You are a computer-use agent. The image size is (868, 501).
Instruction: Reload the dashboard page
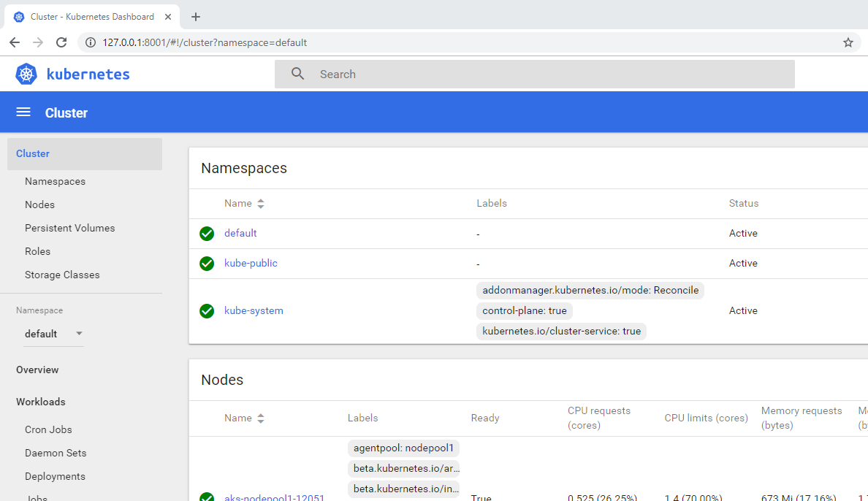[x=61, y=42]
